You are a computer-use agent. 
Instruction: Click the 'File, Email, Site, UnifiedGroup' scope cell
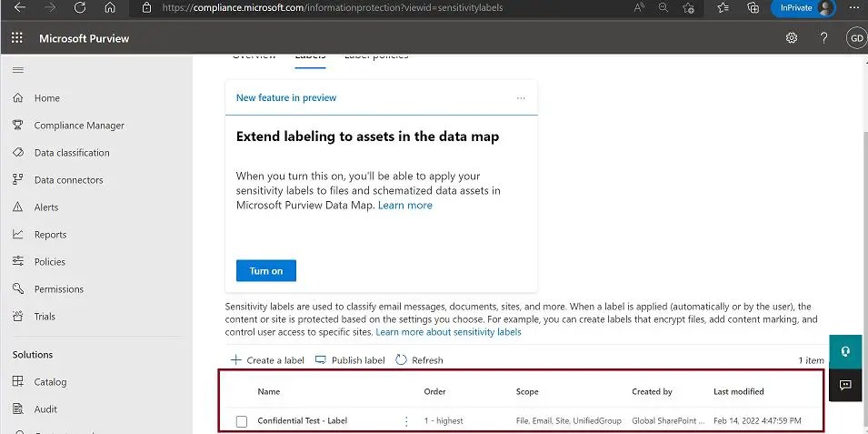[x=569, y=420]
